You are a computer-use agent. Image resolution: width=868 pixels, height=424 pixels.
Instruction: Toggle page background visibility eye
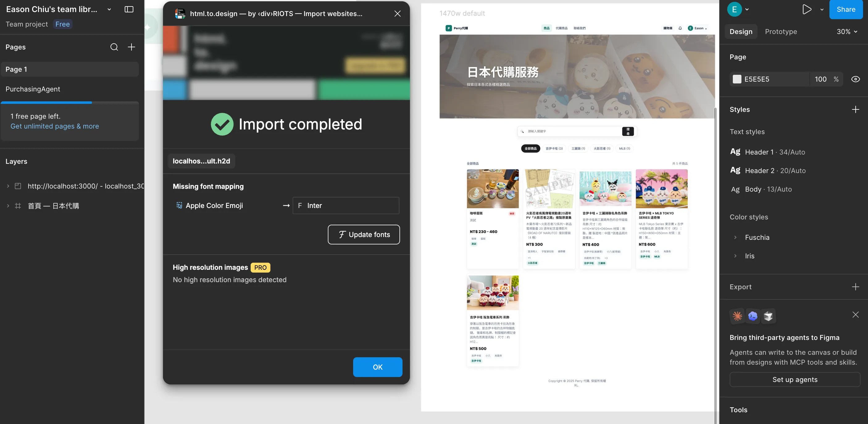click(855, 79)
